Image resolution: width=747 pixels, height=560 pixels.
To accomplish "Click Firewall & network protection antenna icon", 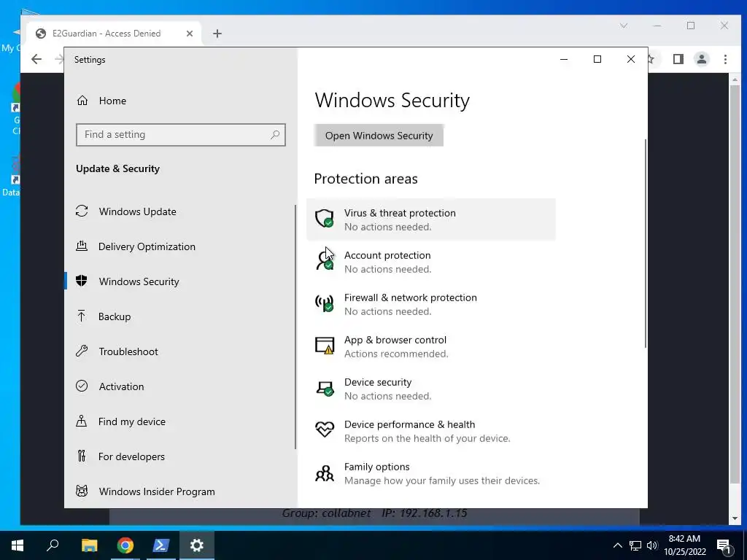I will pos(325,303).
